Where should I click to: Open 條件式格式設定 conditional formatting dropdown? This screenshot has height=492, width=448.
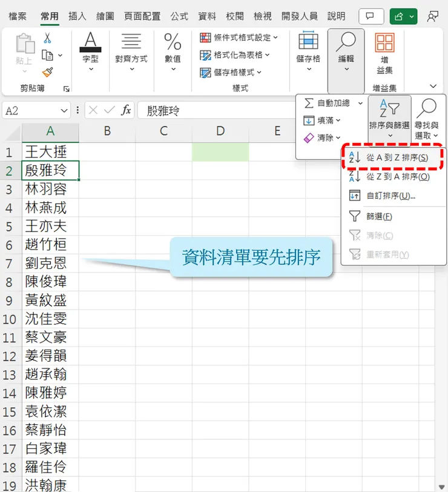[x=239, y=38]
